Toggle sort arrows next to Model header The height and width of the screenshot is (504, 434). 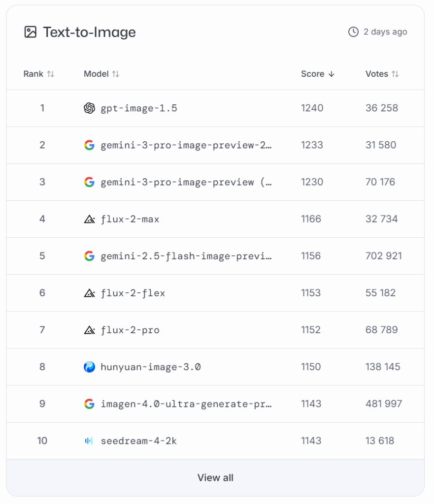click(116, 74)
